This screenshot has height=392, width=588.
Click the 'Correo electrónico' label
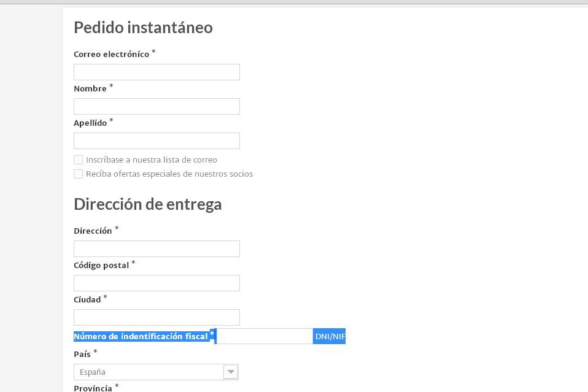point(111,55)
